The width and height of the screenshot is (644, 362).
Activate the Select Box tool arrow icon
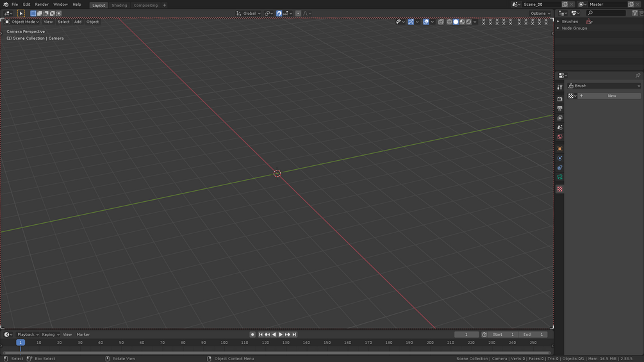click(x=21, y=13)
